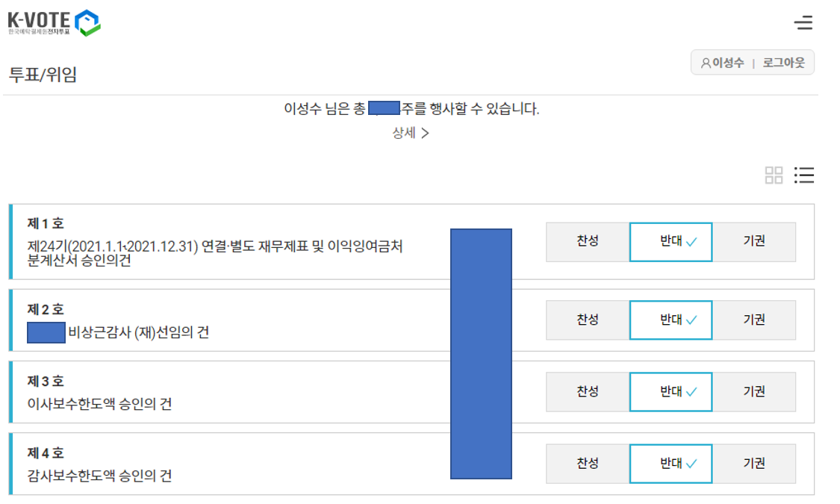Choose 기권 for agenda 제4호

(754, 464)
